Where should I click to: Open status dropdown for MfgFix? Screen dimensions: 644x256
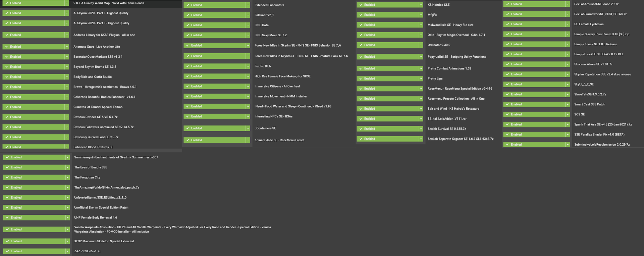click(x=421, y=15)
